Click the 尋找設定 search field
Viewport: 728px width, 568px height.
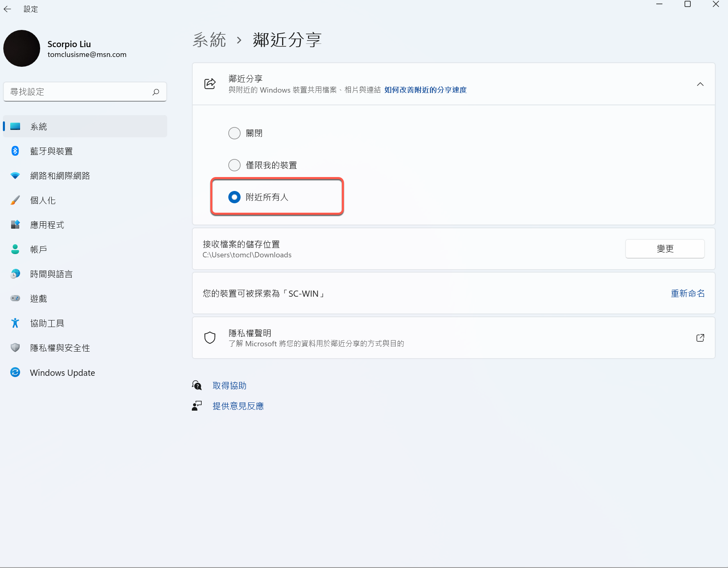point(80,92)
